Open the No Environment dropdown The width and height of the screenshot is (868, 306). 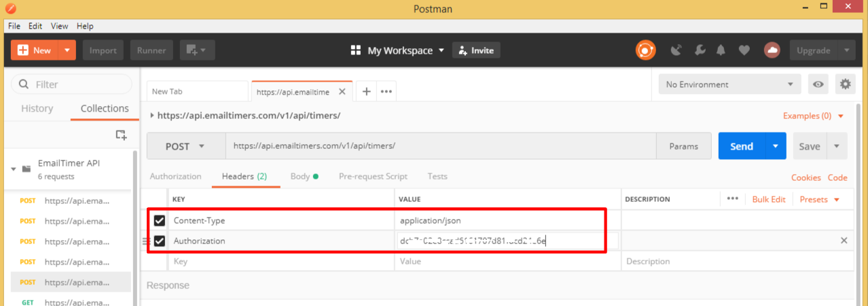click(x=730, y=84)
